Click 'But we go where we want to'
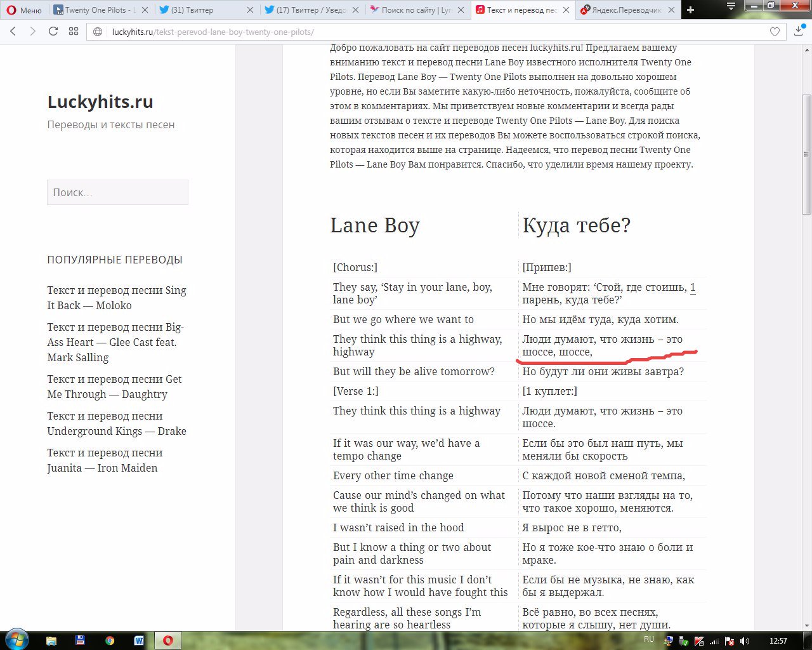Screen dimensions: 812x650 (403, 319)
